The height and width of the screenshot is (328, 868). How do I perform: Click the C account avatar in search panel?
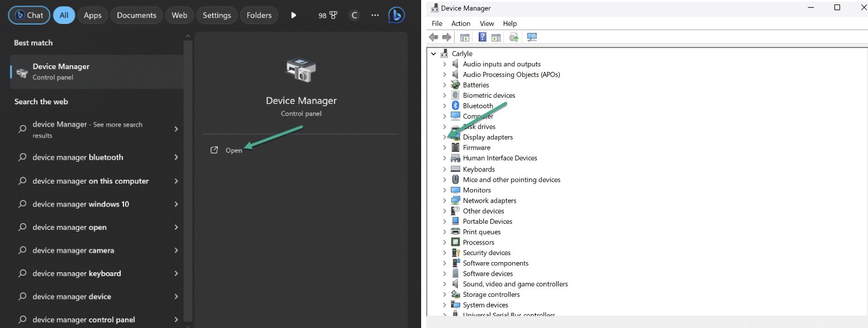pyautogui.click(x=354, y=16)
